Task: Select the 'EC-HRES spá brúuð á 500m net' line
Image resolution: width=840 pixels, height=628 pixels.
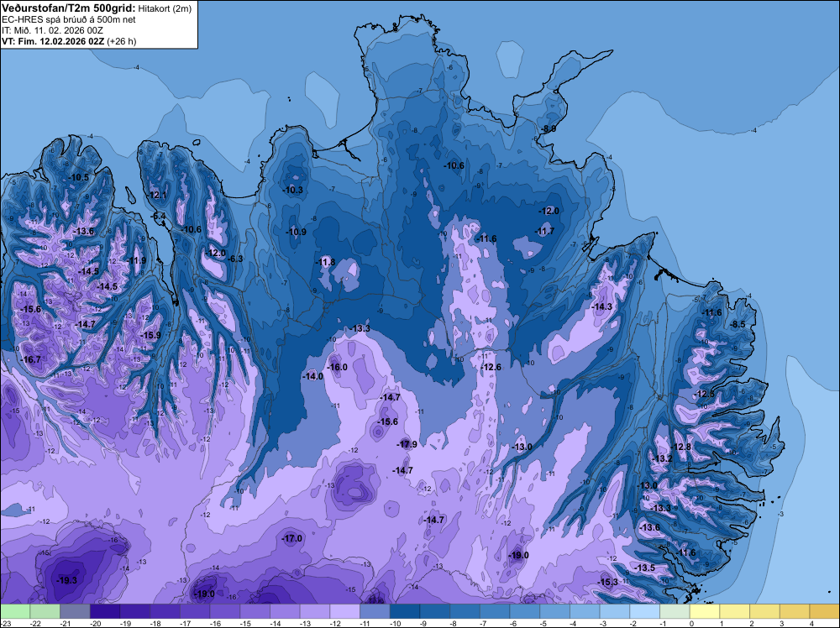Action: [69, 20]
